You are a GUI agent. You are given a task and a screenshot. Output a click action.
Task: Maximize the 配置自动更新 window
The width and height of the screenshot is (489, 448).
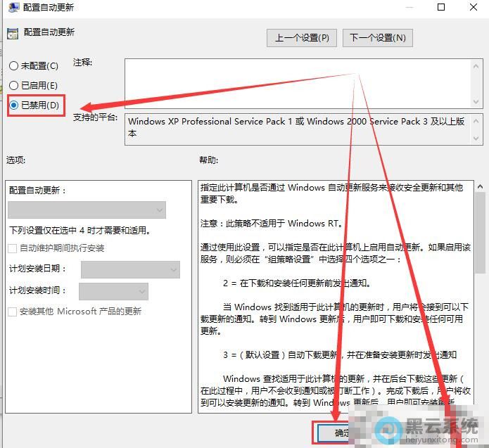(x=441, y=8)
